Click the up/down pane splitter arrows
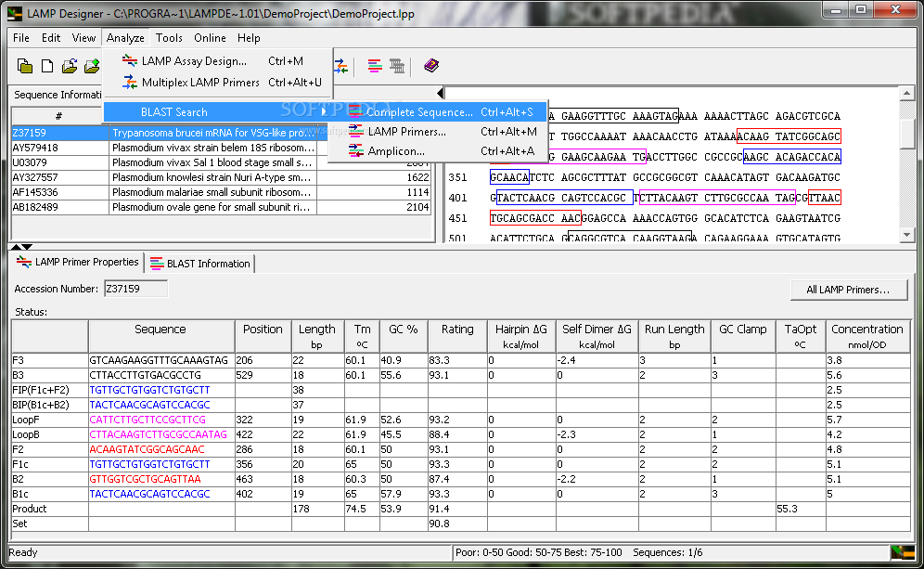924x569 pixels. pos(20,247)
